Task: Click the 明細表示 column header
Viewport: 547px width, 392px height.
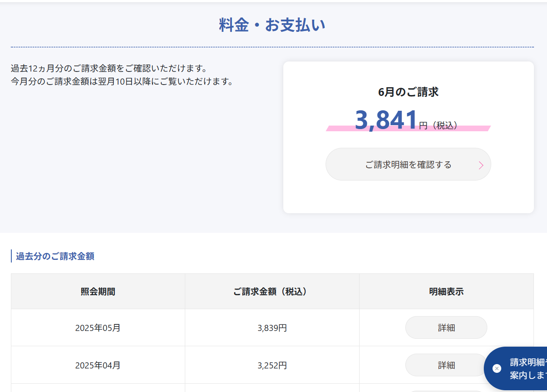Action: pos(446,292)
